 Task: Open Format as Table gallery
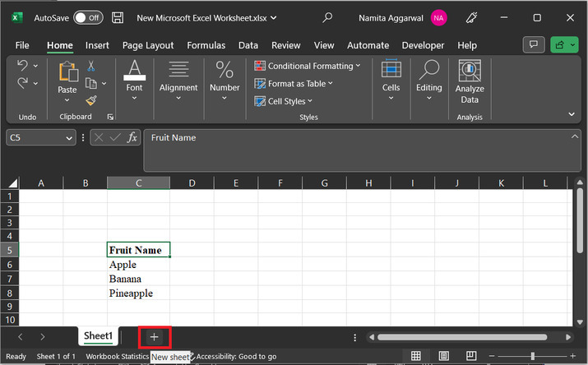[x=294, y=84]
